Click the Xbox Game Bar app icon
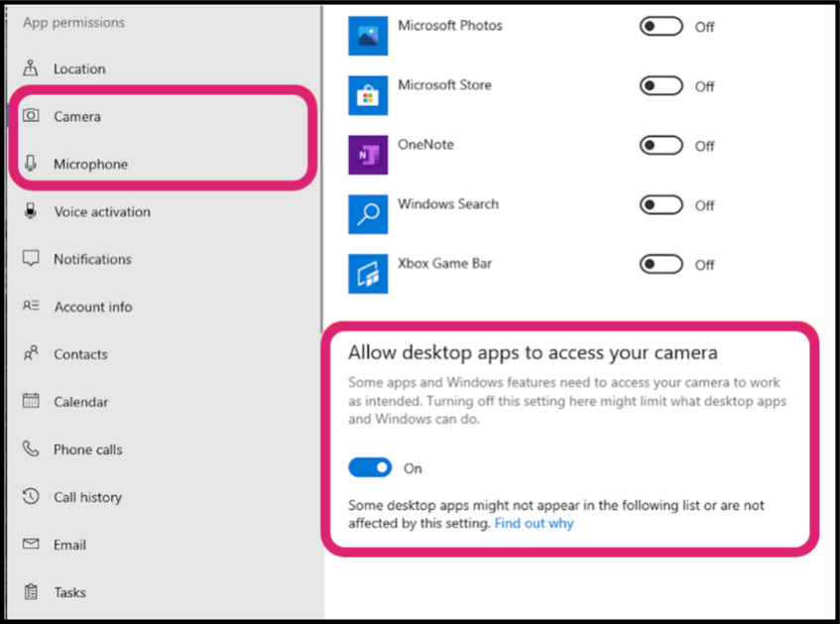Viewport: 840px width, 624px height. (368, 274)
